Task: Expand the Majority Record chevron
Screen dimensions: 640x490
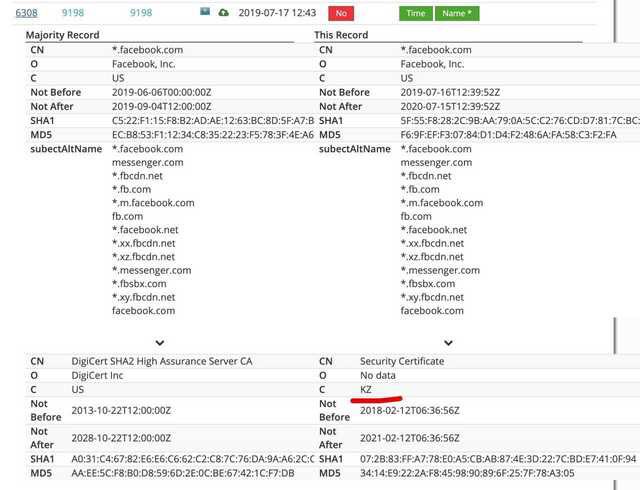Action: (160, 343)
